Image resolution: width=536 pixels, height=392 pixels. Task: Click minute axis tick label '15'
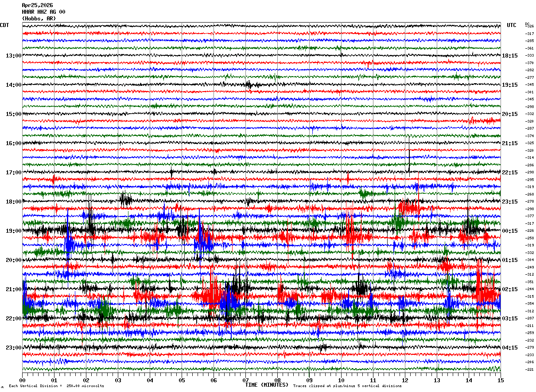(x=501, y=380)
